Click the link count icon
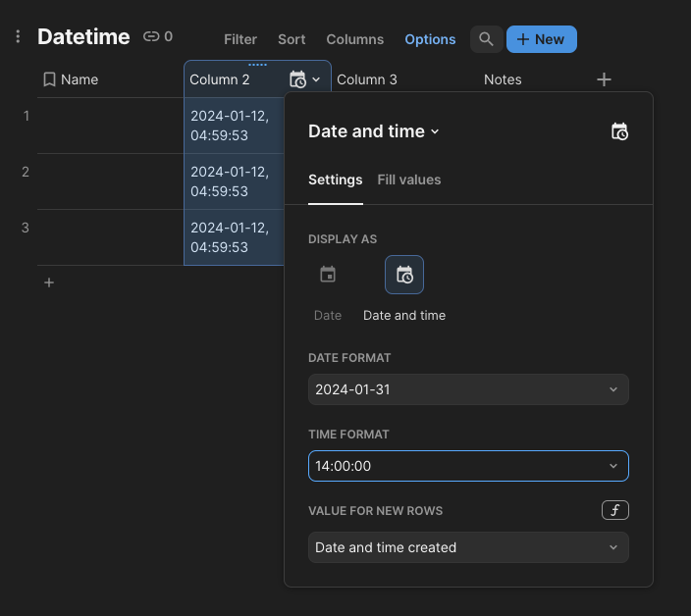 (x=151, y=37)
